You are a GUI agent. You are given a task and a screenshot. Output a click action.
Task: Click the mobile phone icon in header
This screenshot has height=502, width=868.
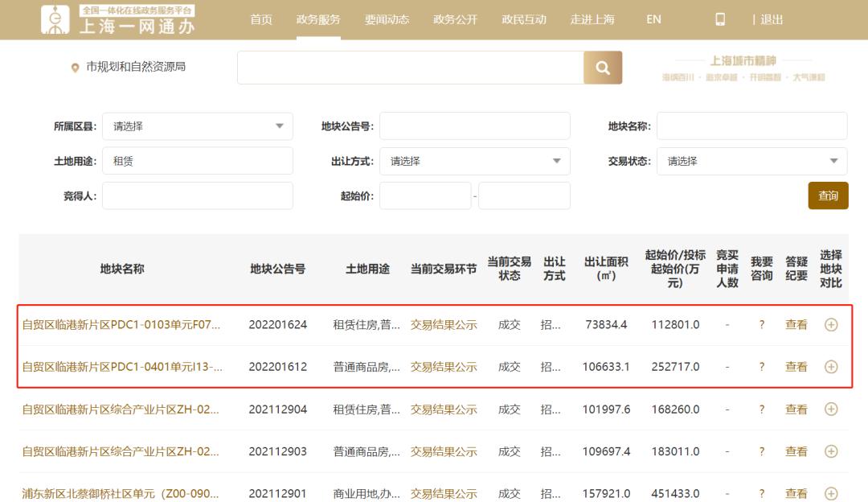pos(720,19)
